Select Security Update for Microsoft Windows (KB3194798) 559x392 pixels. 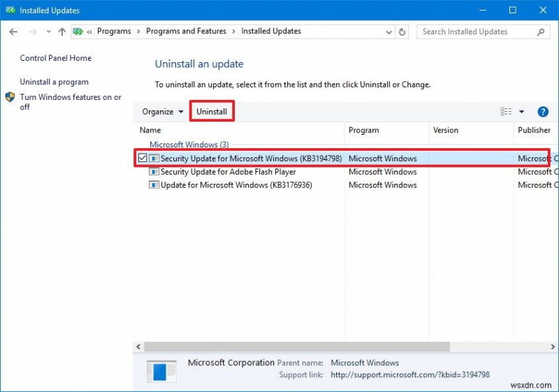(251, 158)
